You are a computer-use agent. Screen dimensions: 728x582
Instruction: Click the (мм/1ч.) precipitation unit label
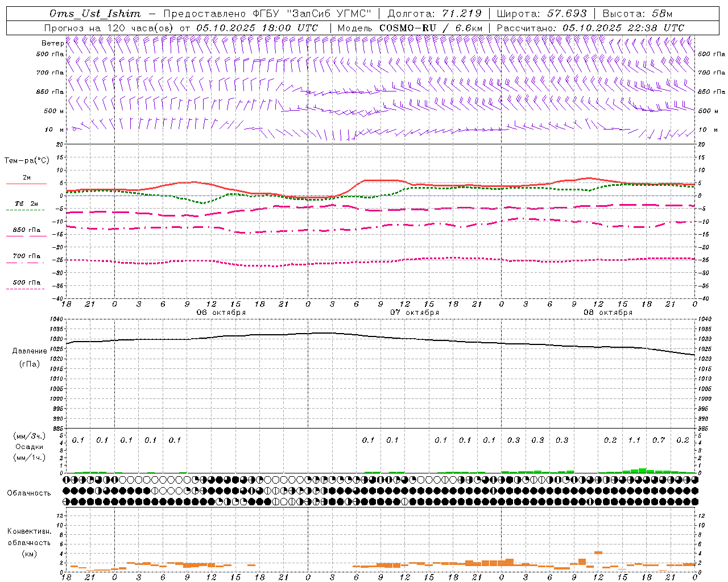pos(30,458)
